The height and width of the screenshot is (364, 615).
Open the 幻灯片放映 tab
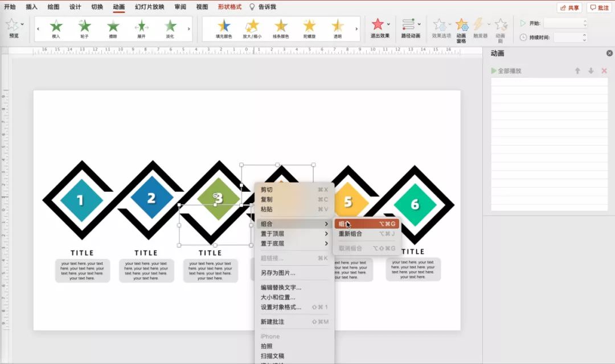click(149, 7)
